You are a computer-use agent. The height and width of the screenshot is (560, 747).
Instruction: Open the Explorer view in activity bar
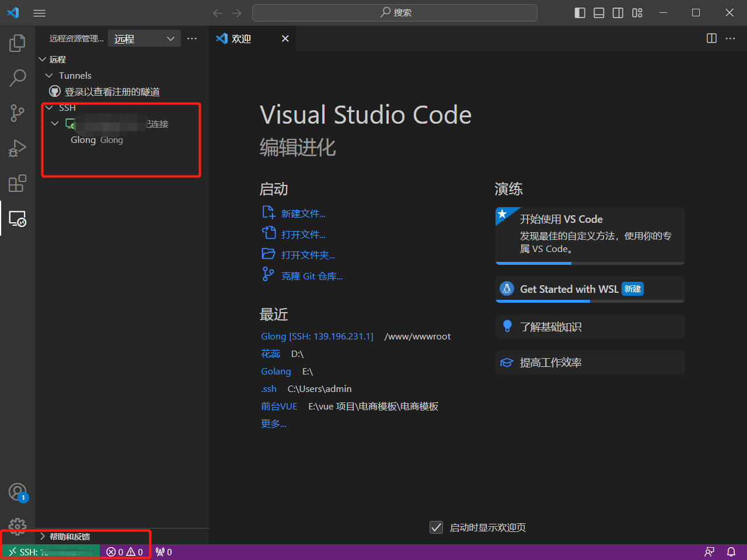point(18,43)
